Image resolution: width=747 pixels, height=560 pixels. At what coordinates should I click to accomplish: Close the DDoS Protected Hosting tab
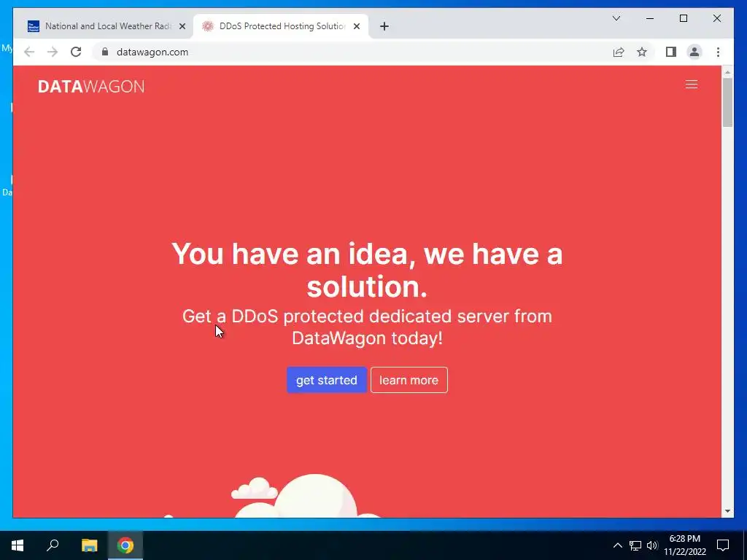(x=356, y=26)
